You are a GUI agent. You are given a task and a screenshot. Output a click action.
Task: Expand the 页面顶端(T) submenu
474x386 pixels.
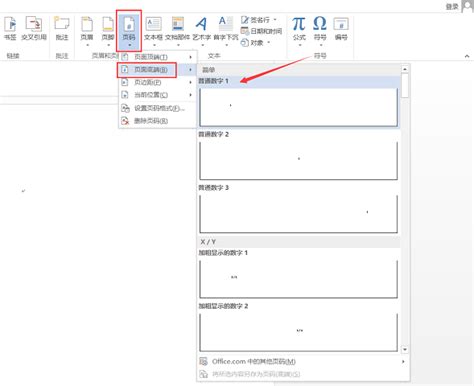pos(158,57)
